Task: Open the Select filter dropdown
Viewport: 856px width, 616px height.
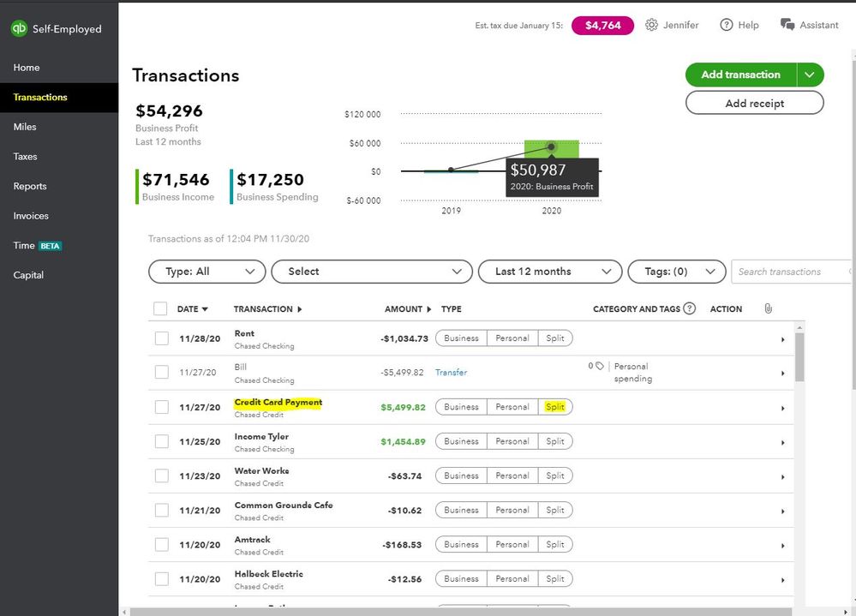Action: click(x=372, y=272)
